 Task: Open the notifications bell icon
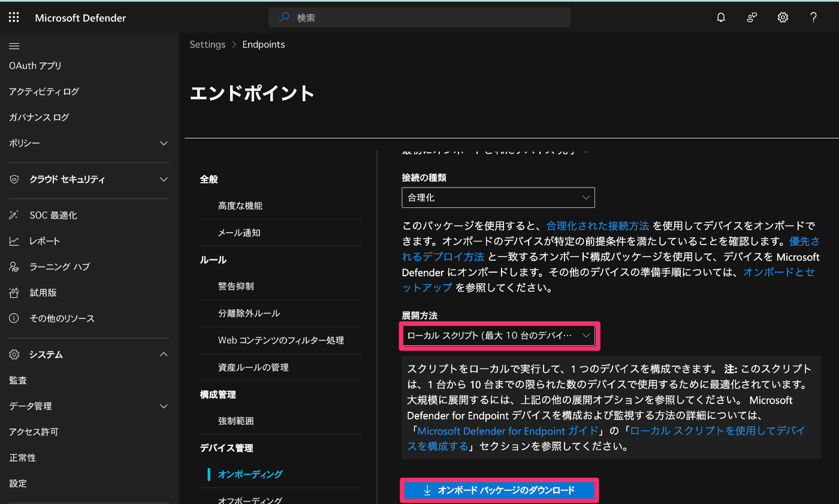pos(721,17)
